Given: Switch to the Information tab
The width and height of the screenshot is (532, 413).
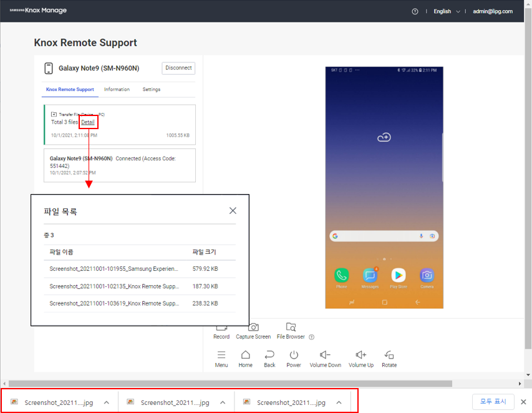Looking at the screenshot, I should (117, 89).
